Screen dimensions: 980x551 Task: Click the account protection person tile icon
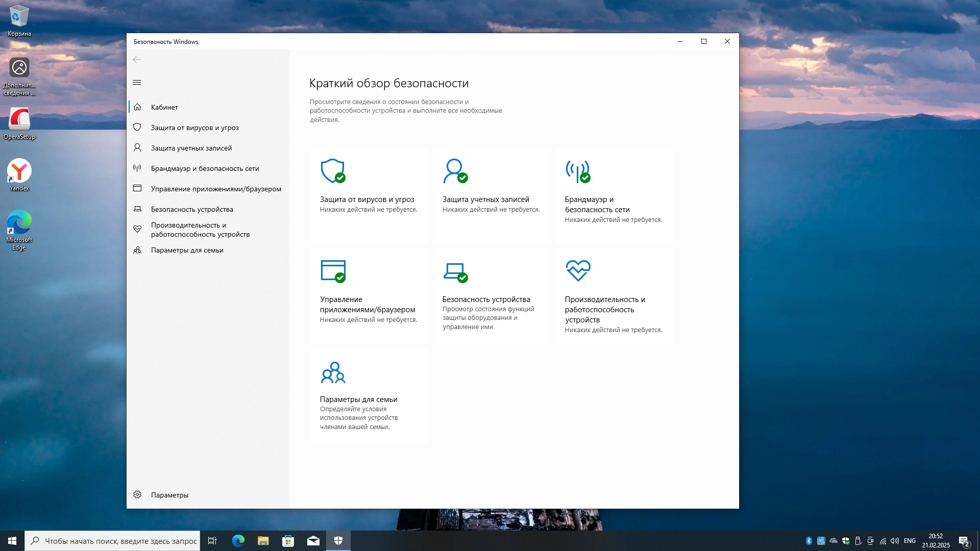[454, 170]
